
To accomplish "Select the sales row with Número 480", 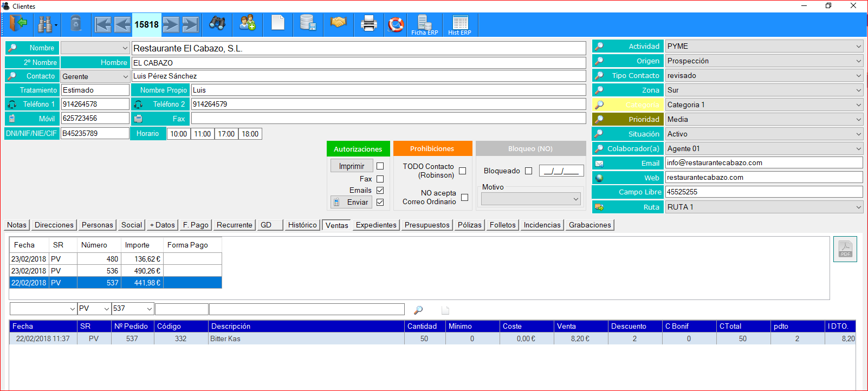I will coord(115,259).
